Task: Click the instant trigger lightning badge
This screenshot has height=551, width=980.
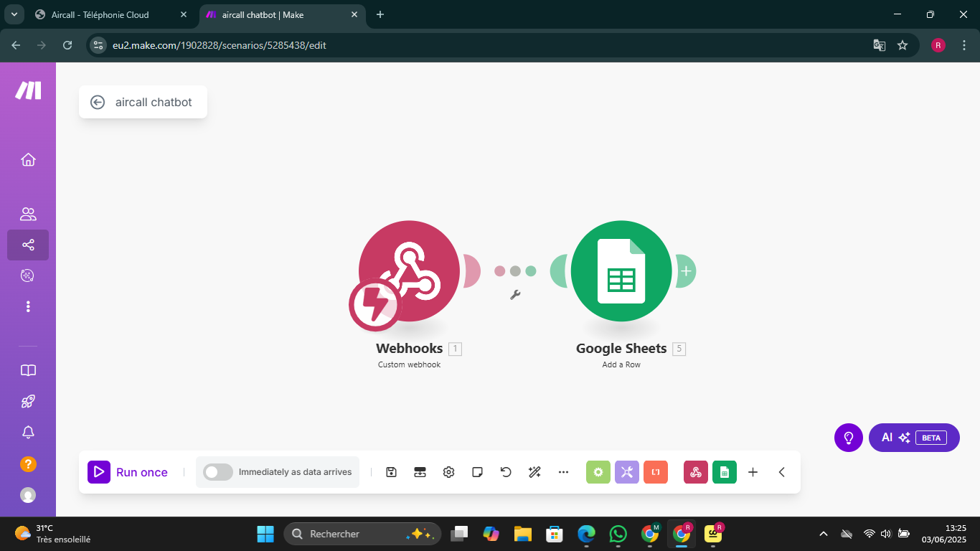Action: click(375, 305)
